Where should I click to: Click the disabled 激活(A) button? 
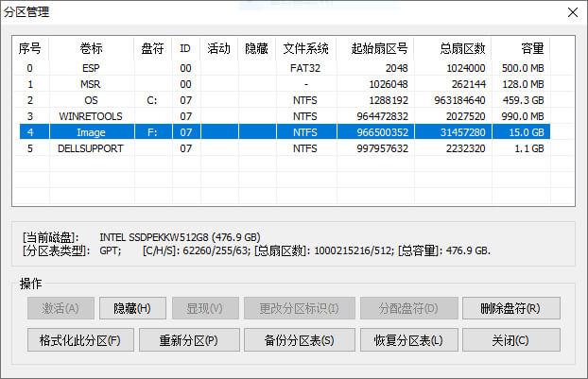[x=61, y=308]
